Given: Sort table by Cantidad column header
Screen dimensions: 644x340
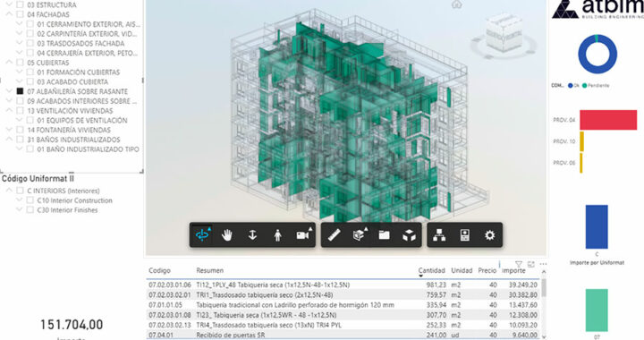Looking at the screenshot, I should tap(431, 270).
